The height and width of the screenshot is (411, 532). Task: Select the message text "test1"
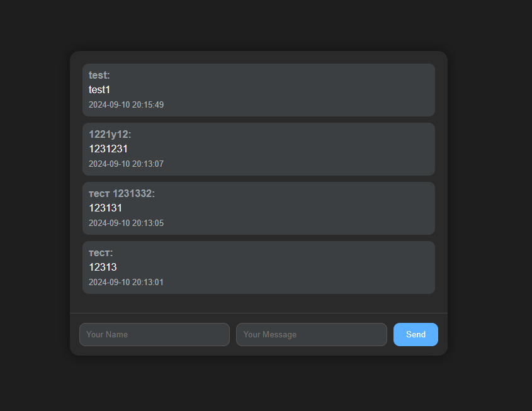tap(99, 90)
